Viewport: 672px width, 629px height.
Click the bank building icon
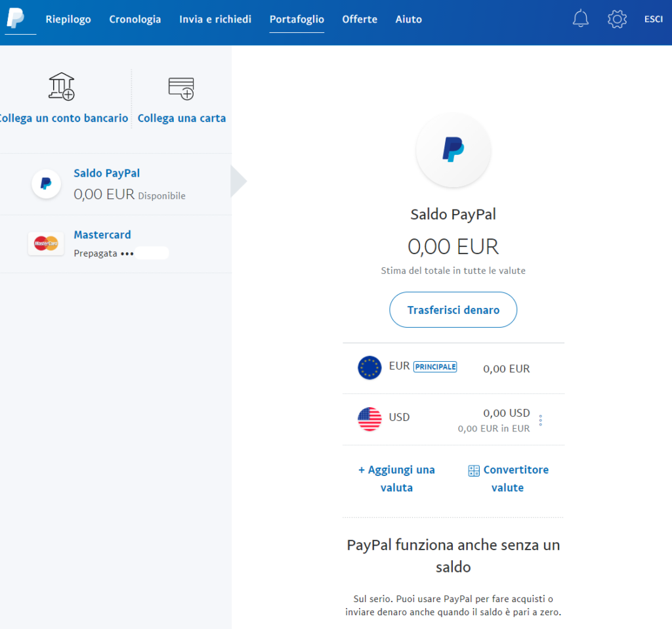pyautogui.click(x=62, y=87)
